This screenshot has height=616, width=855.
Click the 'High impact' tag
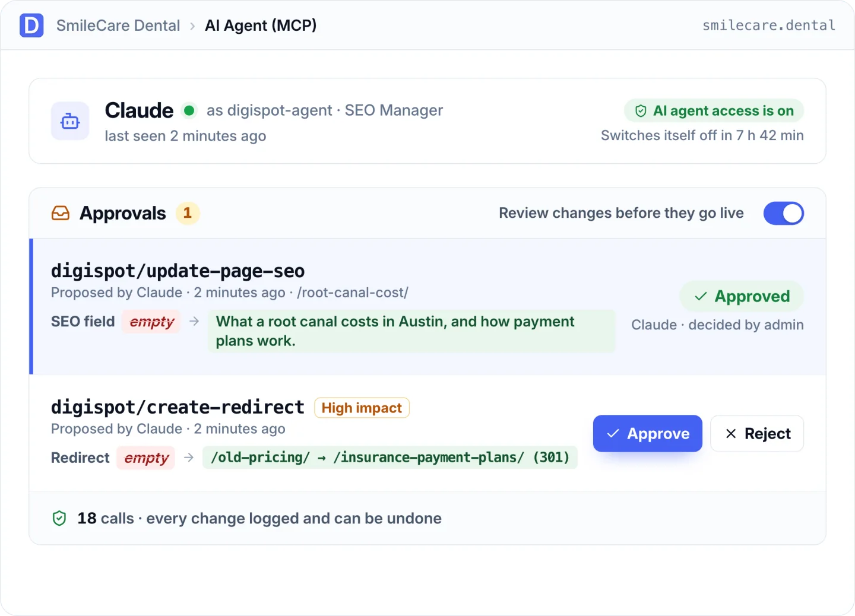click(x=362, y=408)
